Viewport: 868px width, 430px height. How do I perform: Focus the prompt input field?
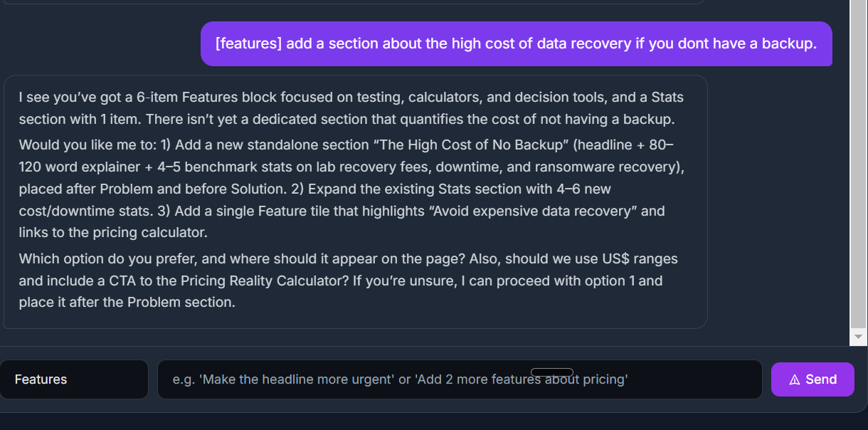459,379
